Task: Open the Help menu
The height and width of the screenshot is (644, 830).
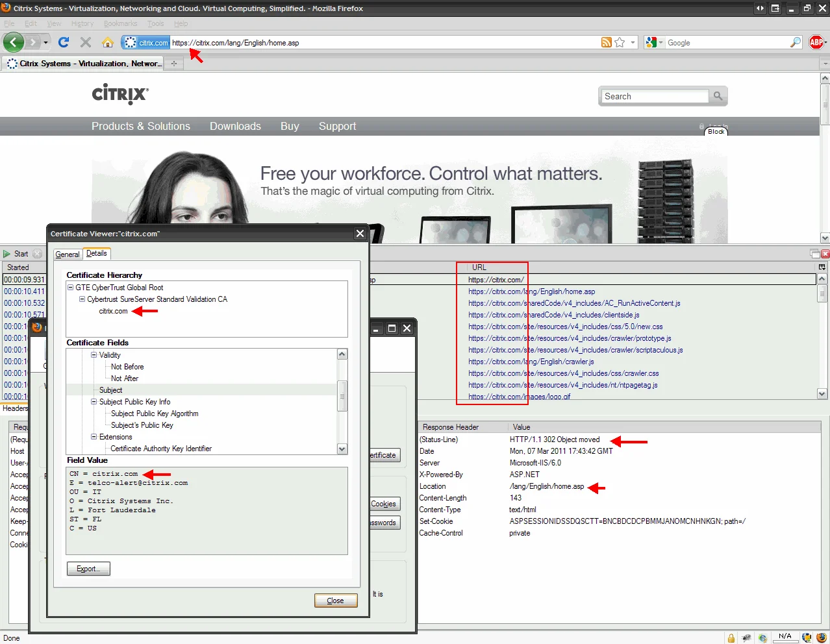Action: (x=181, y=23)
